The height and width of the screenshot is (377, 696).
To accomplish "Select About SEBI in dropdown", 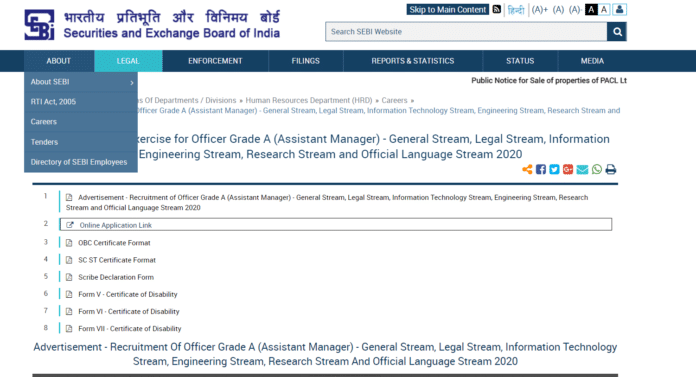I will coord(50,82).
